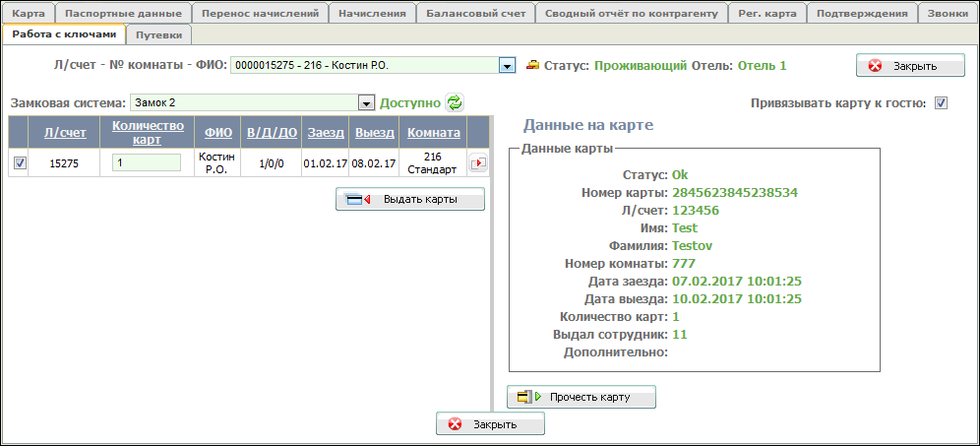
Task: Click the top-right Закрыть button
Action: click(x=910, y=66)
